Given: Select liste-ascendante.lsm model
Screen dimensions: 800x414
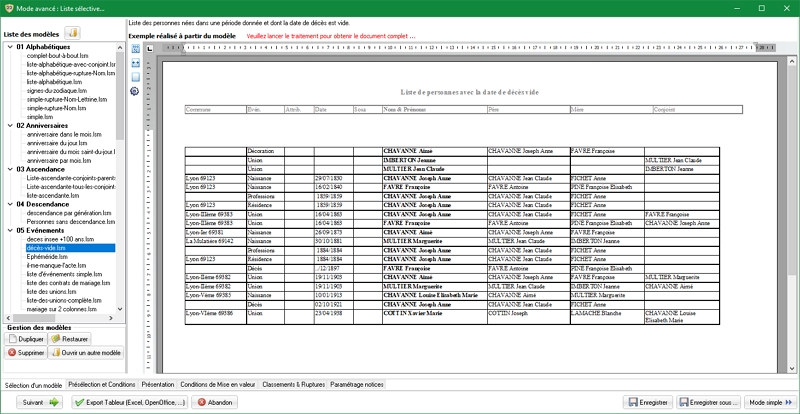Looking at the screenshot, I should click(x=53, y=196).
